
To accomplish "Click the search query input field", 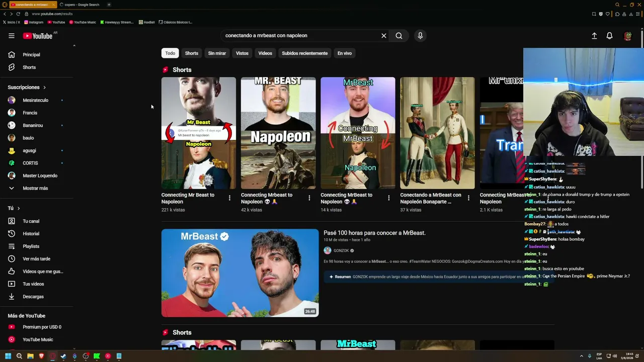I will pyautogui.click(x=301, y=36).
